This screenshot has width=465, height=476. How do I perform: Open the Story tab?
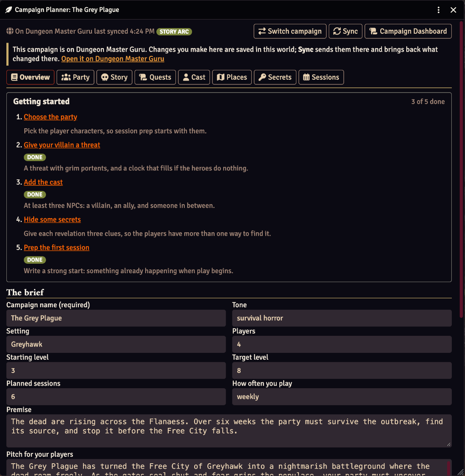pos(115,77)
